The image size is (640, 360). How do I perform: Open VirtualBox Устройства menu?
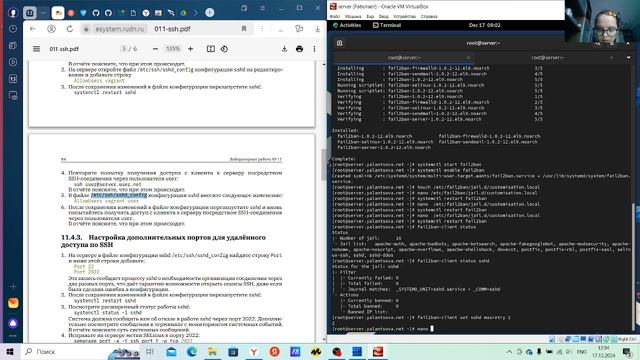404,17
